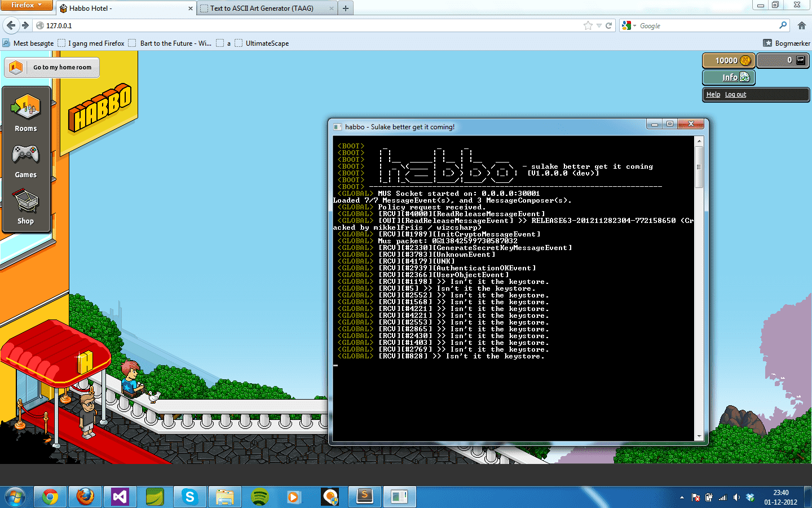Open Spotify from the taskbar
The image size is (812, 508).
[x=260, y=497]
